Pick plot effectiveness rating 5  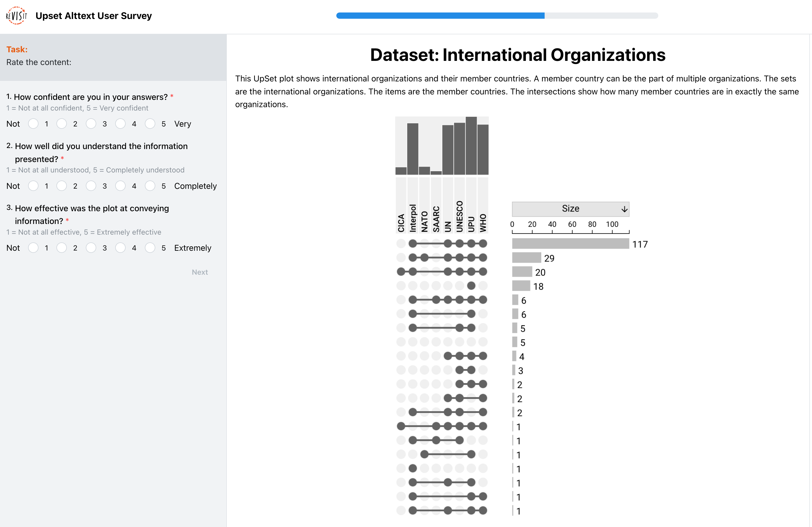coord(150,248)
